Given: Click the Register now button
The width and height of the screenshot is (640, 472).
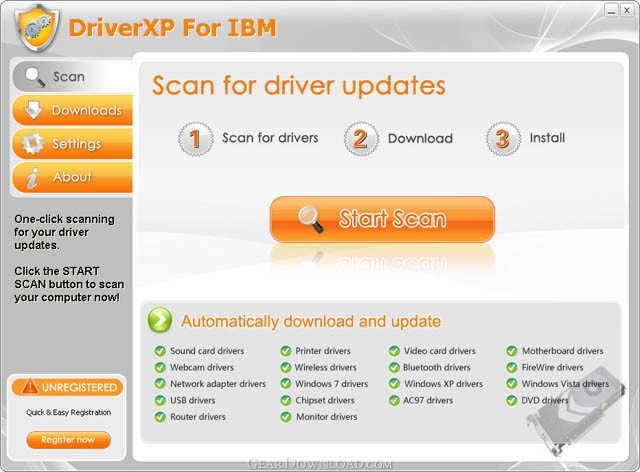Looking at the screenshot, I should (x=68, y=440).
